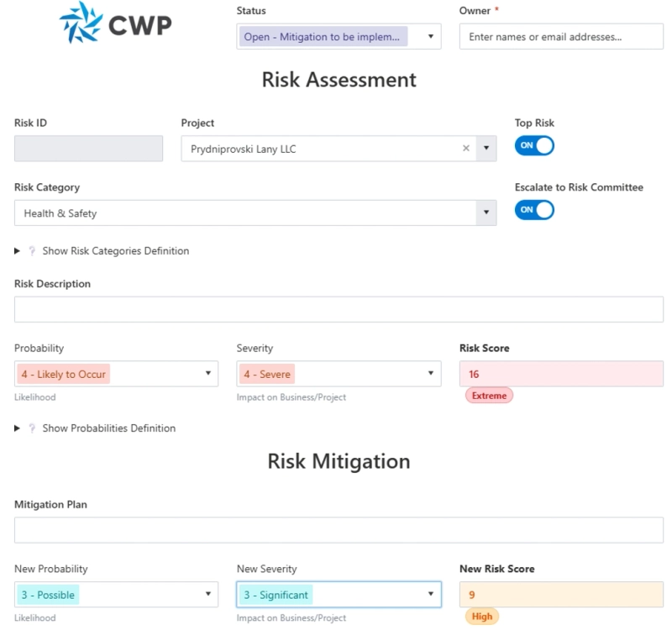Click the '4 - Likely to Occur' tag
The width and height of the screenshot is (672, 630).
point(64,374)
